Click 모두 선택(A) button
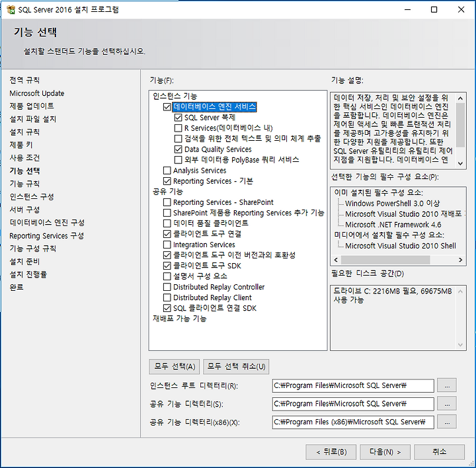The image size is (476, 468). click(x=175, y=367)
